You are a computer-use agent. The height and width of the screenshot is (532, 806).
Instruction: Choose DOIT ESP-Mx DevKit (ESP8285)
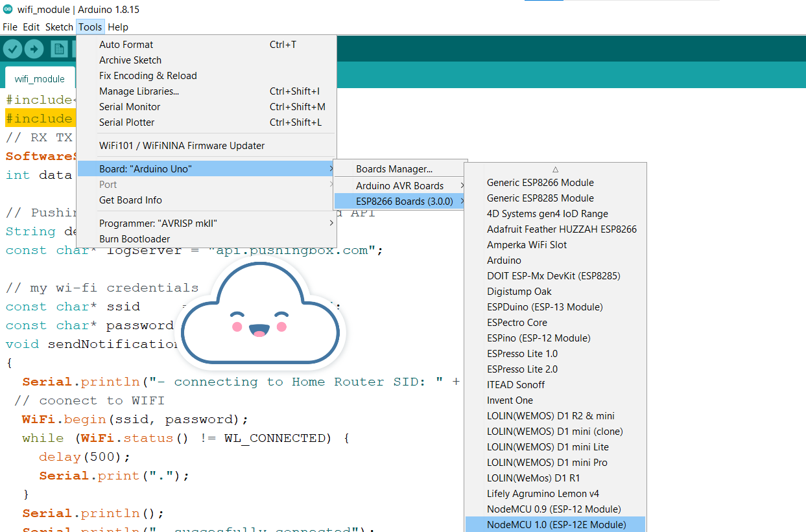(x=556, y=276)
